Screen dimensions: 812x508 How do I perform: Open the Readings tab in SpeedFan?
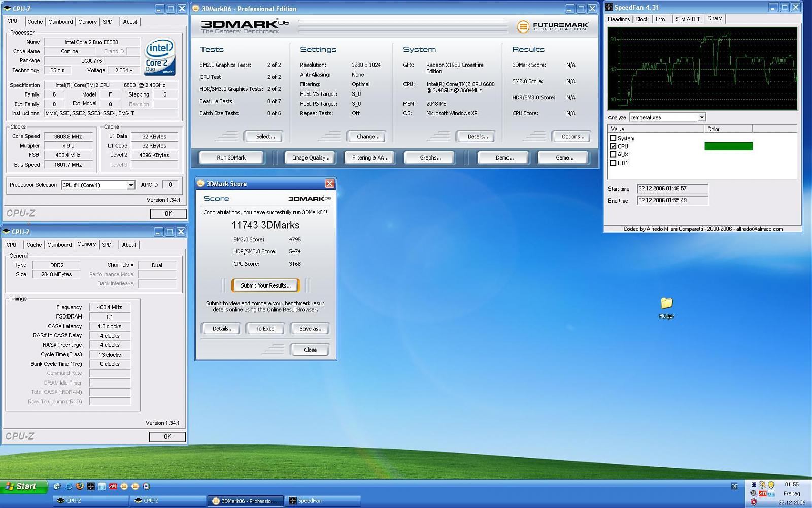tap(619, 19)
